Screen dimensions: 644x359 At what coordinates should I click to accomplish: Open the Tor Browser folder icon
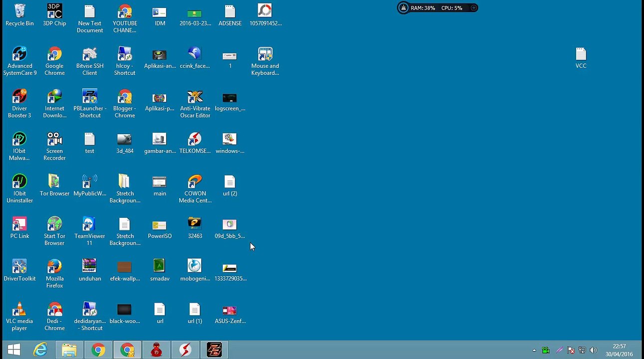[x=54, y=185]
